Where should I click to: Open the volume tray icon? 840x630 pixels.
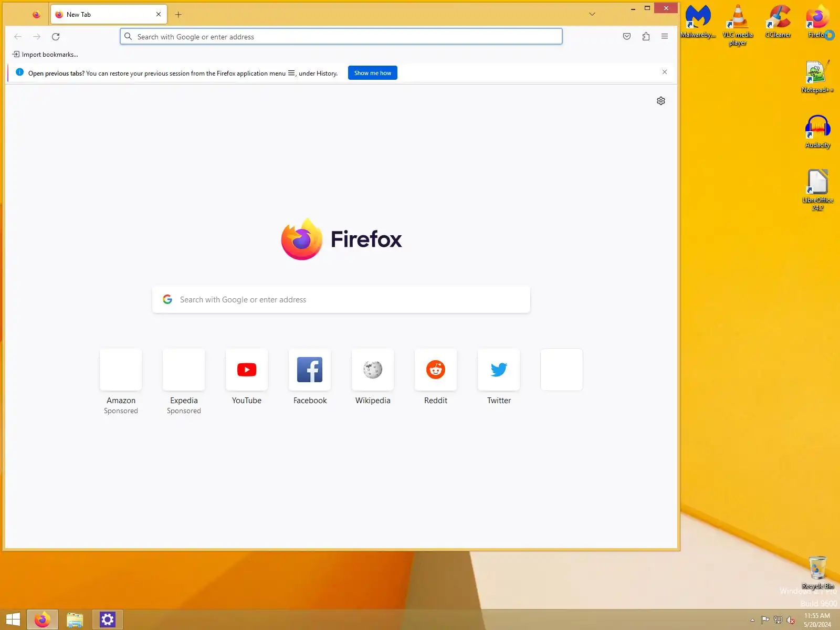click(x=790, y=620)
